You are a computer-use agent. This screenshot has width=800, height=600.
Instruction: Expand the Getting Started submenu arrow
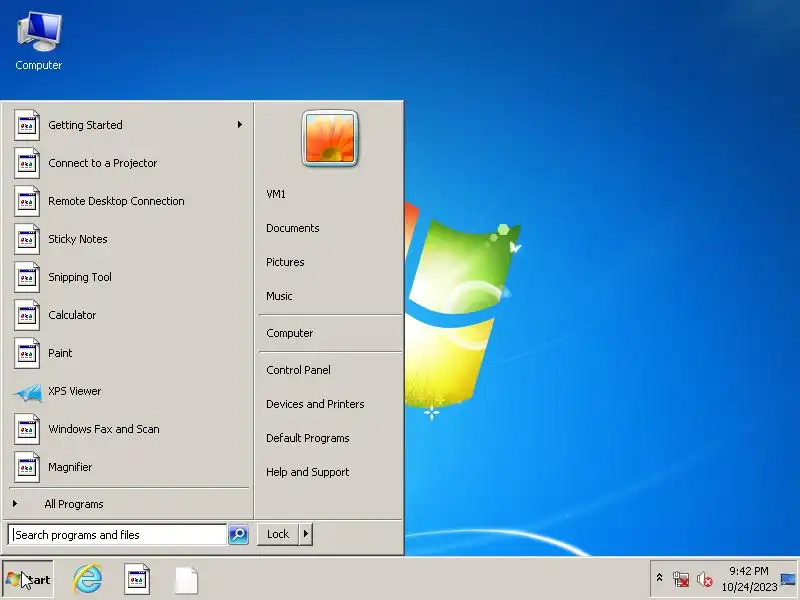tap(239, 124)
